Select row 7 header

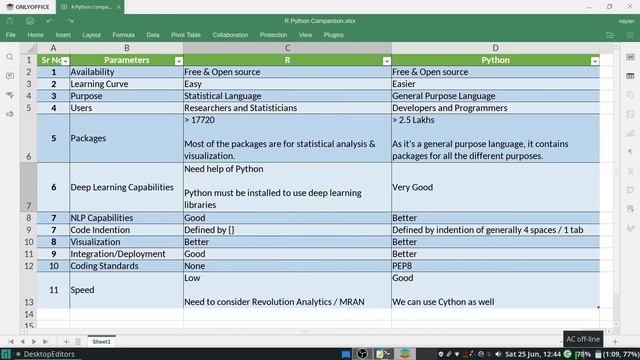click(29, 187)
